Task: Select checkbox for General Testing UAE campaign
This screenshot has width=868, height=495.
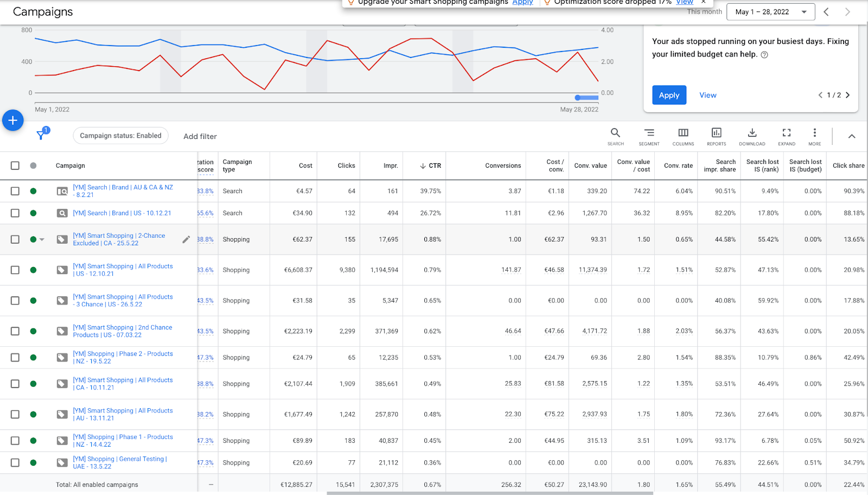Action: click(x=15, y=463)
